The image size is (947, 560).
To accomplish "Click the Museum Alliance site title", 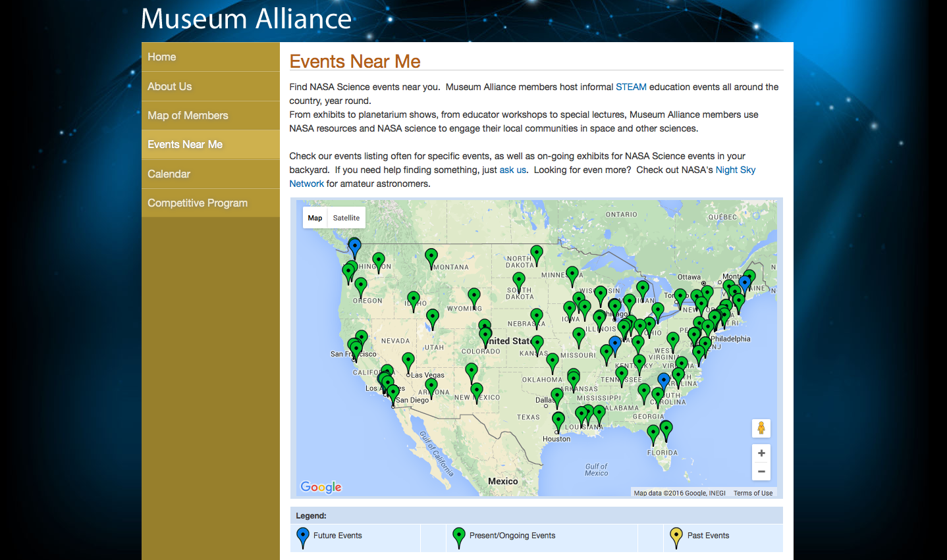I will [246, 18].
